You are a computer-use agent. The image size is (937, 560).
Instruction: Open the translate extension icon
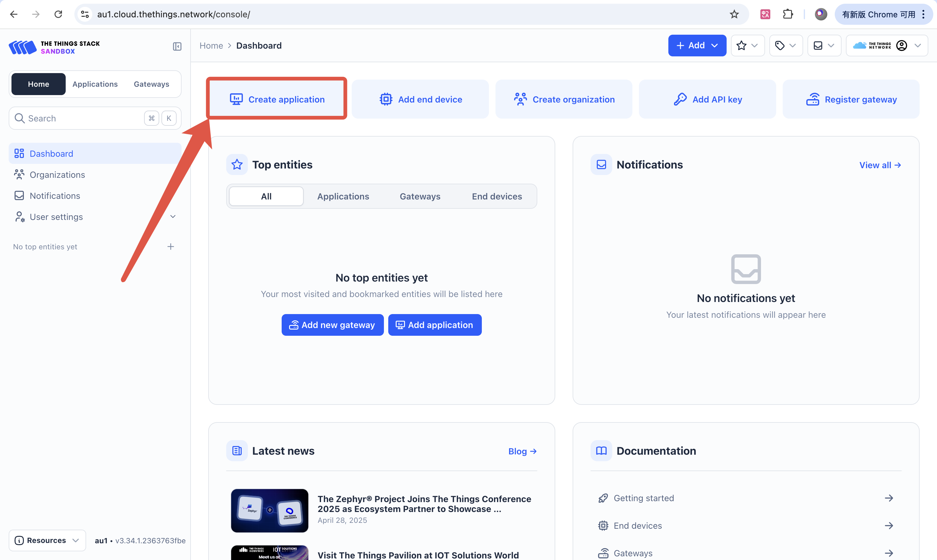(765, 14)
